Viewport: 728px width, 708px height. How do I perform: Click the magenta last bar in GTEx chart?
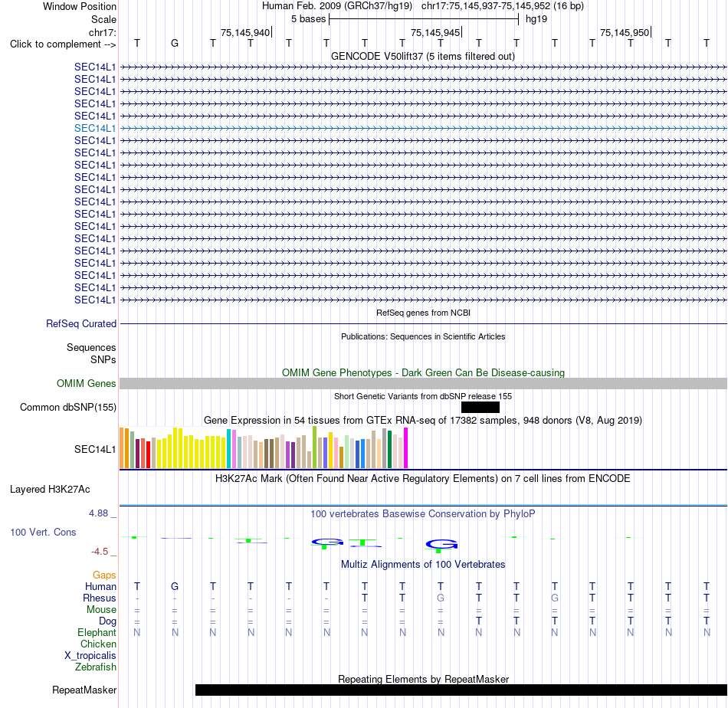pos(406,448)
